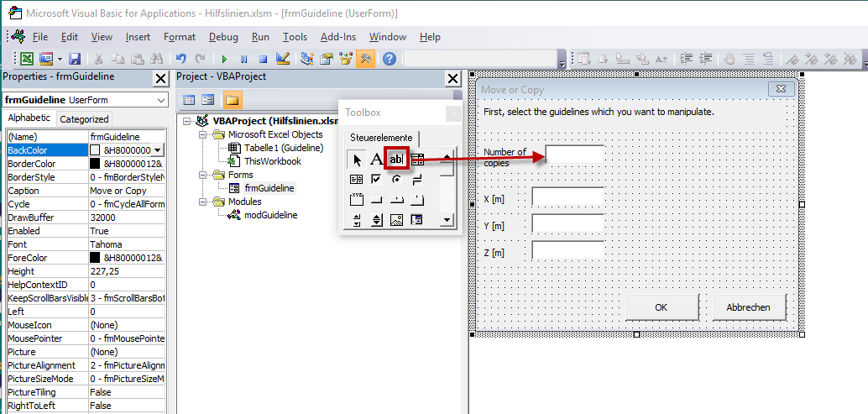The image size is (868, 414).
Task: Select the Label tool in Toolbox
Action: pos(376,160)
